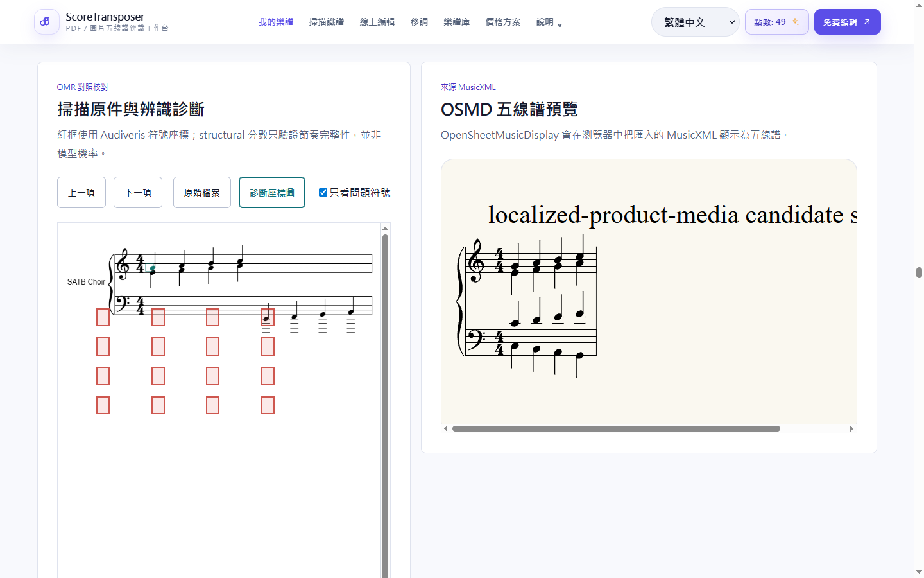Viewport: 924px width, 578px height.
Task: Switch to 原始檔案 view
Action: pyautogui.click(x=202, y=193)
